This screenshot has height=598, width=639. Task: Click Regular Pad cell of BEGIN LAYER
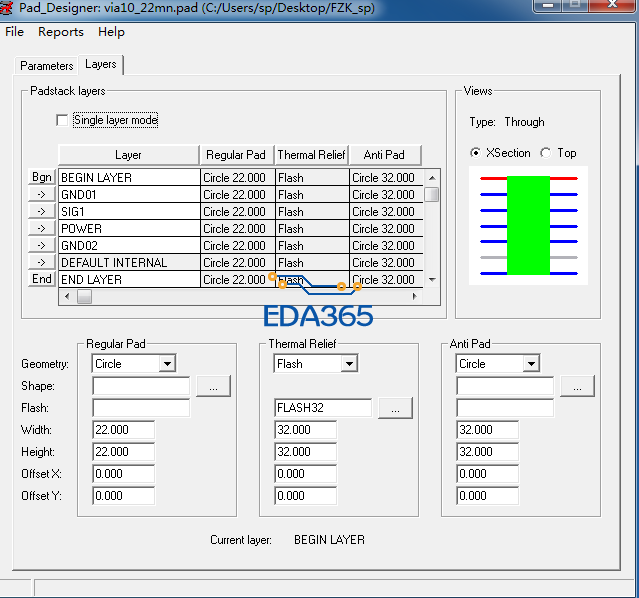(238, 178)
